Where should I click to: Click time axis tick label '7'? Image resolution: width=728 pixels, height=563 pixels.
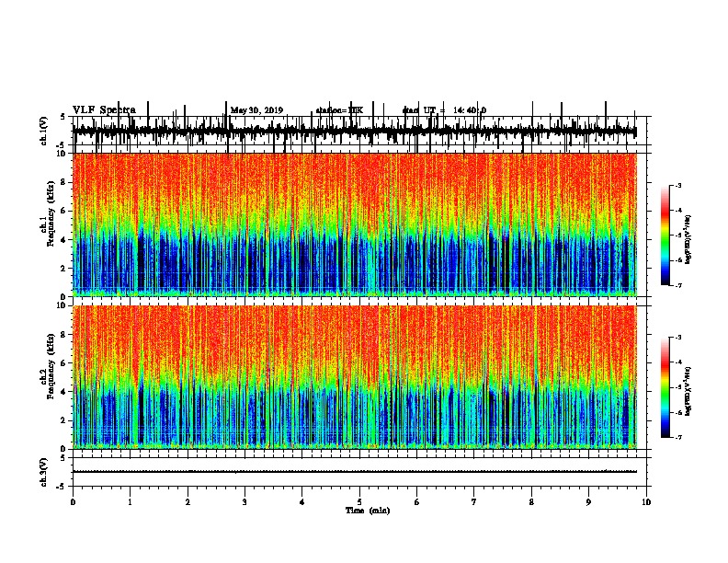(x=474, y=502)
